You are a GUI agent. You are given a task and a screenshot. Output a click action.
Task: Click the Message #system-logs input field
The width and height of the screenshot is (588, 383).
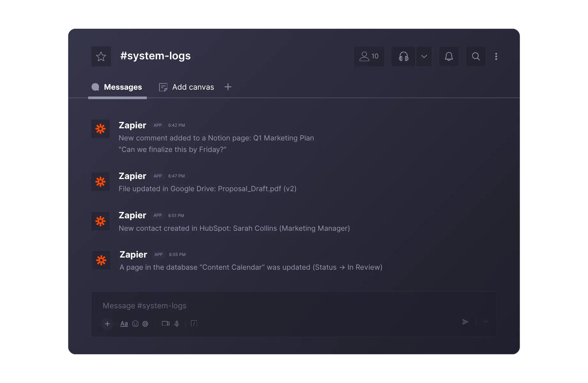tap(224, 305)
